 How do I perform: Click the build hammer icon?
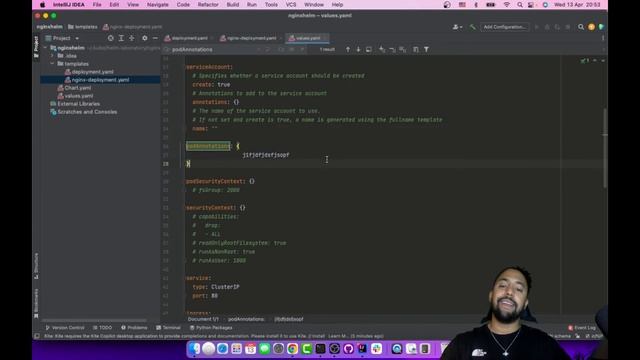pyautogui.click(x=472, y=27)
